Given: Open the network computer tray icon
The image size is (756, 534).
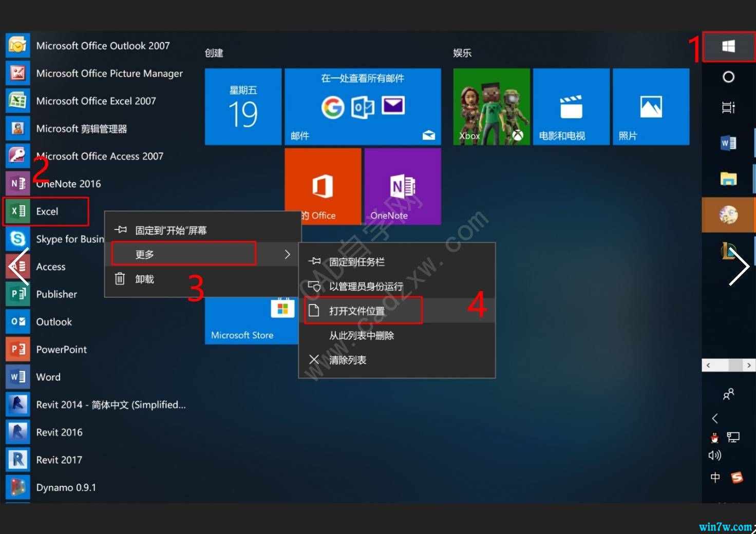Looking at the screenshot, I should [x=733, y=437].
